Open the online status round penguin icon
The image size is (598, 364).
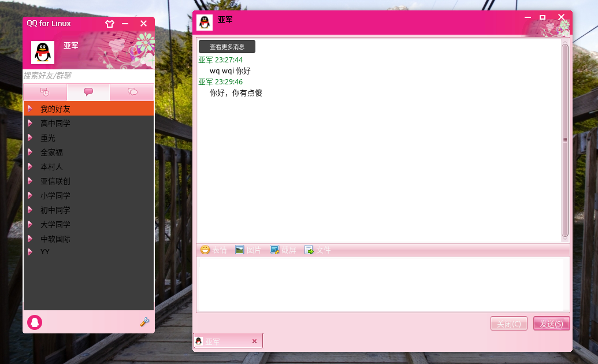[x=35, y=322]
